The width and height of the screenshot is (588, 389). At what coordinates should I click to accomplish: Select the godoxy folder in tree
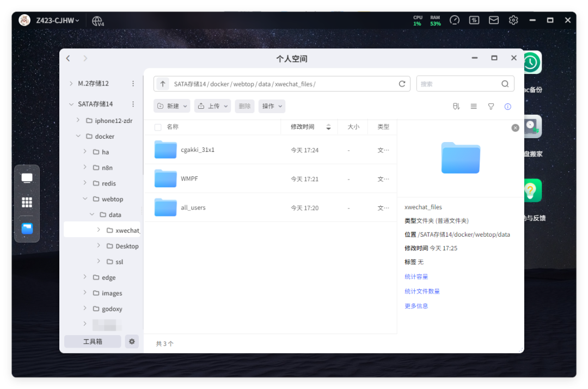tap(112, 309)
